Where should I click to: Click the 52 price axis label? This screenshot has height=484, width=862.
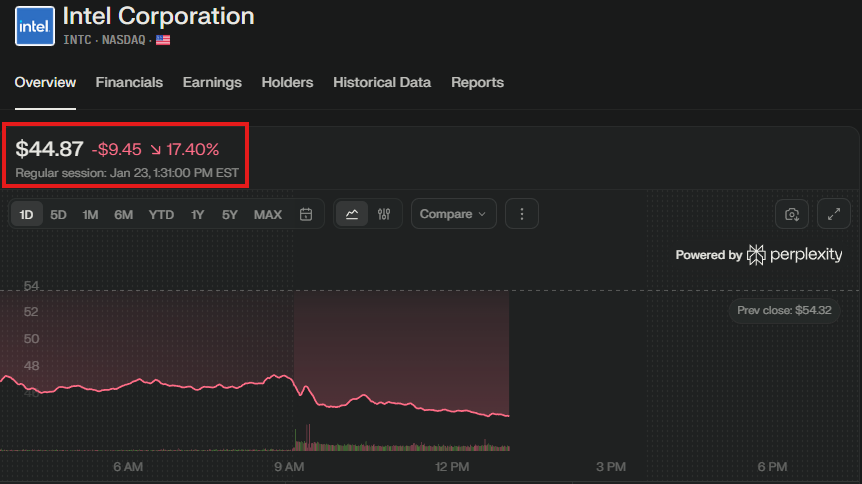pos(31,312)
